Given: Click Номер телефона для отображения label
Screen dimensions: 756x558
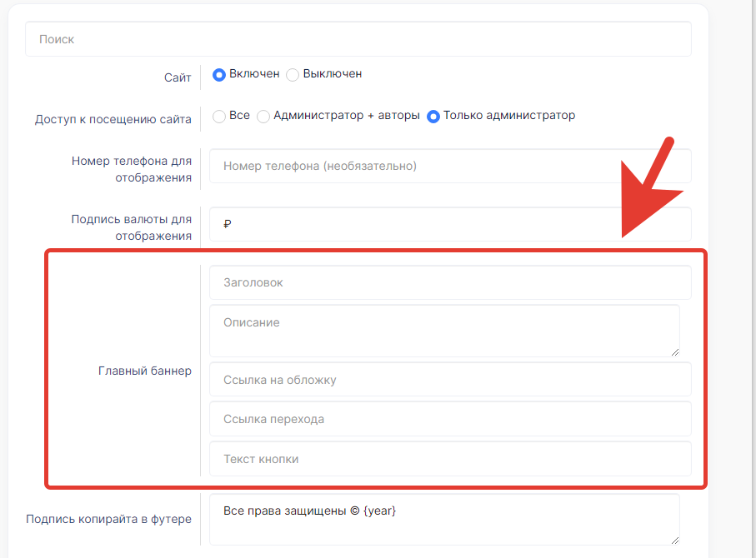Looking at the screenshot, I should click(x=131, y=169).
